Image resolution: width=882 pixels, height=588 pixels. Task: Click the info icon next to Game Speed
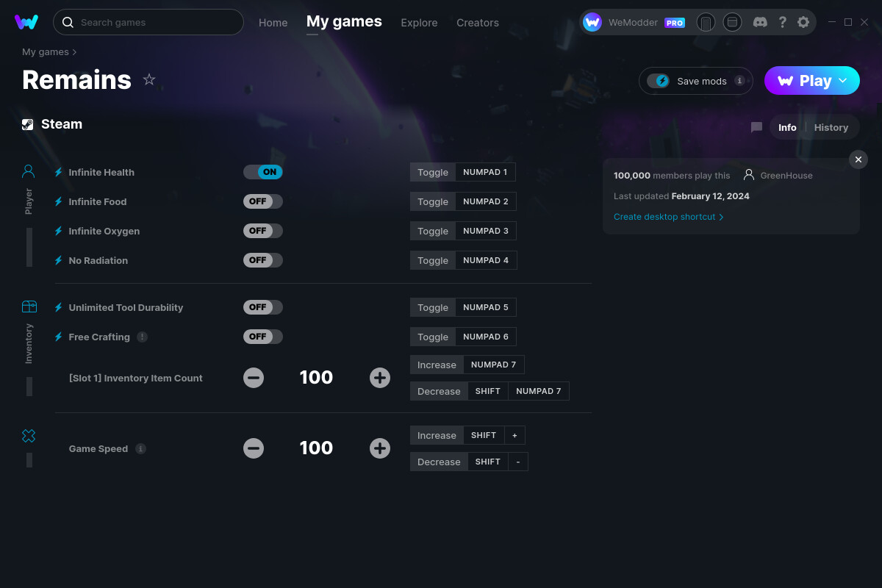click(141, 448)
